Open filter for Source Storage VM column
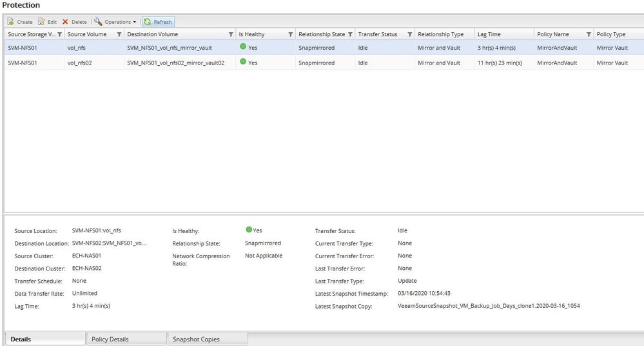This screenshot has height=346, width=644. tap(60, 34)
